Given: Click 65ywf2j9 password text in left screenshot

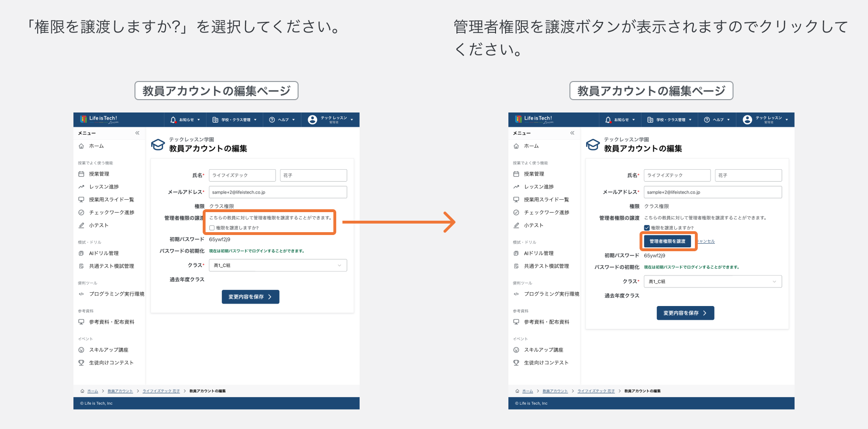Looking at the screenshot, I should click(x=219, y=239).
